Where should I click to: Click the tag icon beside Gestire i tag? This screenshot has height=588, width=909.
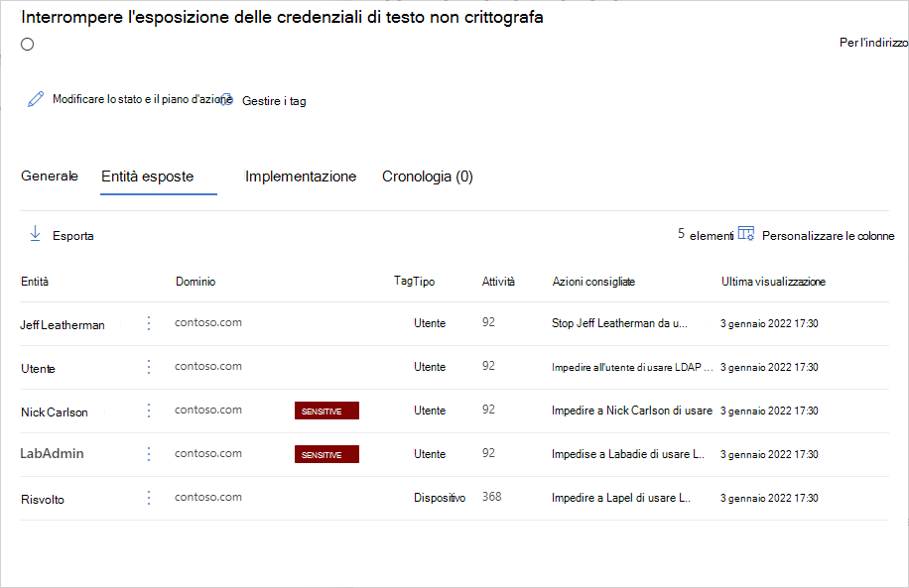click(x=227, y=99)
